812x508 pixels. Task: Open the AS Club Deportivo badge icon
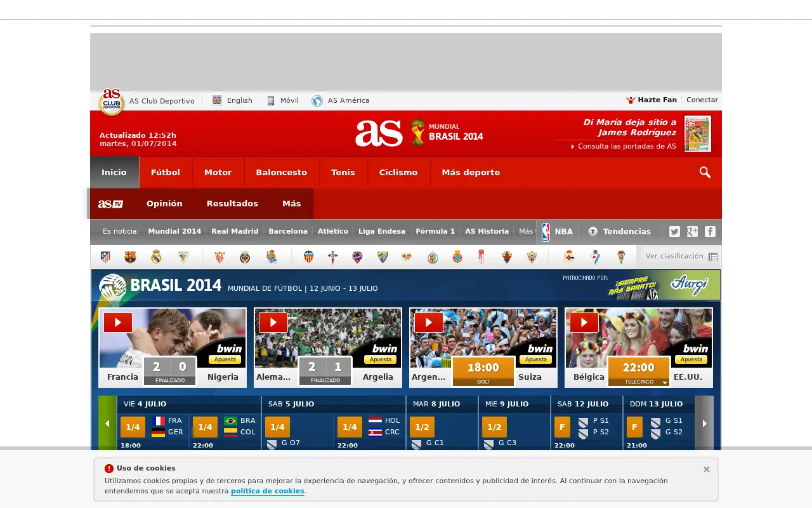[112, 102]
